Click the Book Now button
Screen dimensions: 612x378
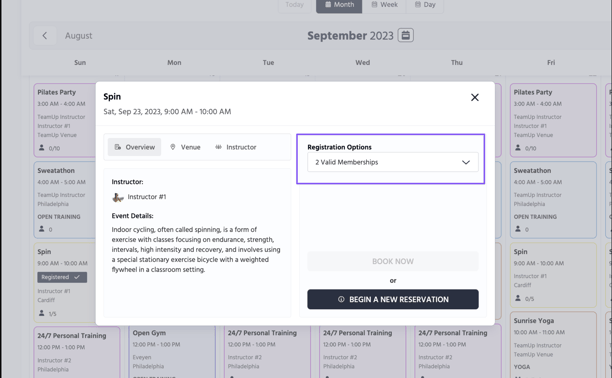pos(393,261)
